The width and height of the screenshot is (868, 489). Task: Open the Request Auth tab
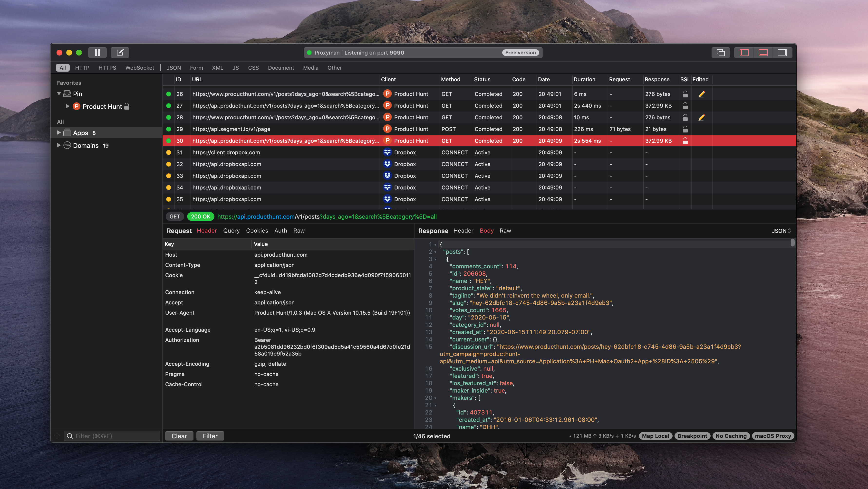(280, 231)
